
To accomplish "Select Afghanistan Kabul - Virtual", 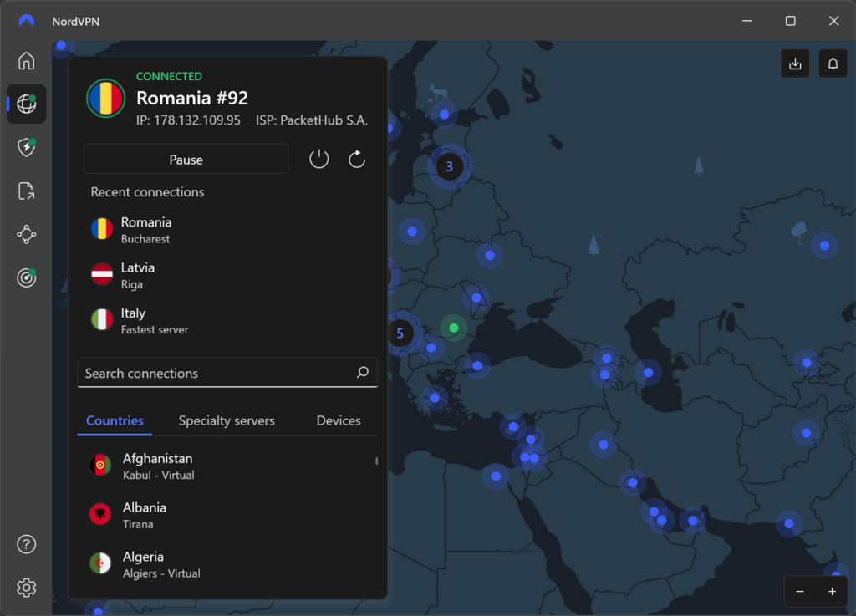I will [x=227, y=466].
